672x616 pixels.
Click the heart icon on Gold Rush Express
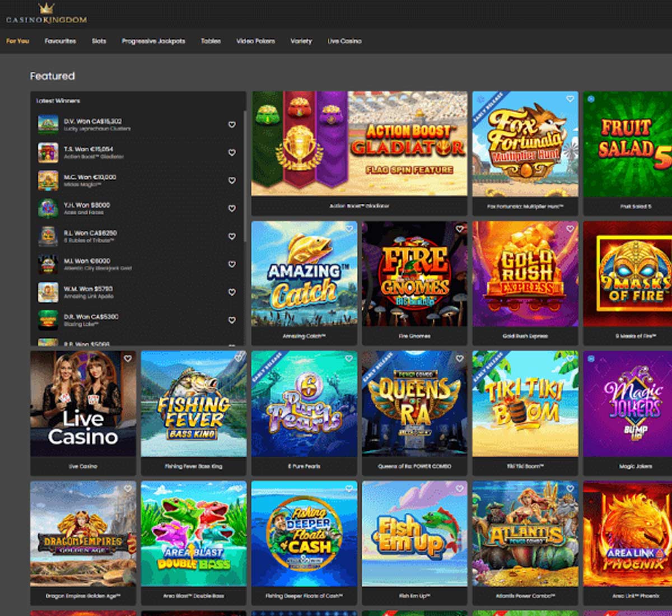(571, 228)
